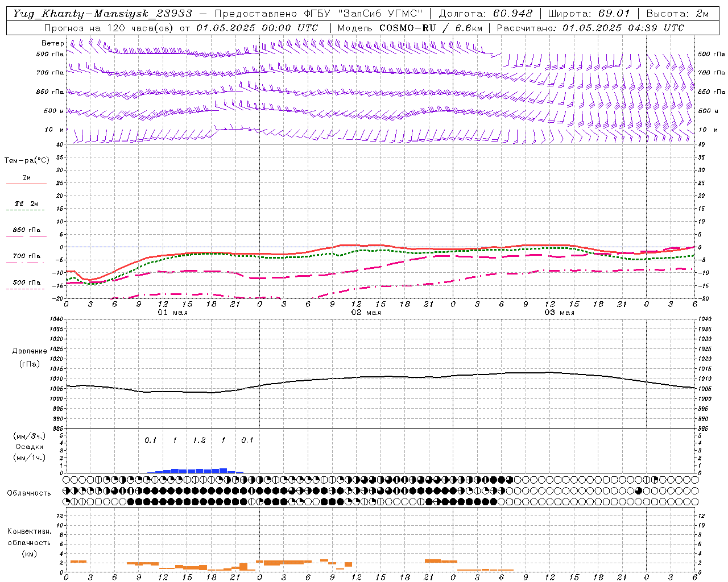Click the (км) convective cloud unit label
The width and height of the screenshot is (728, 582).
tap(30, 554)
